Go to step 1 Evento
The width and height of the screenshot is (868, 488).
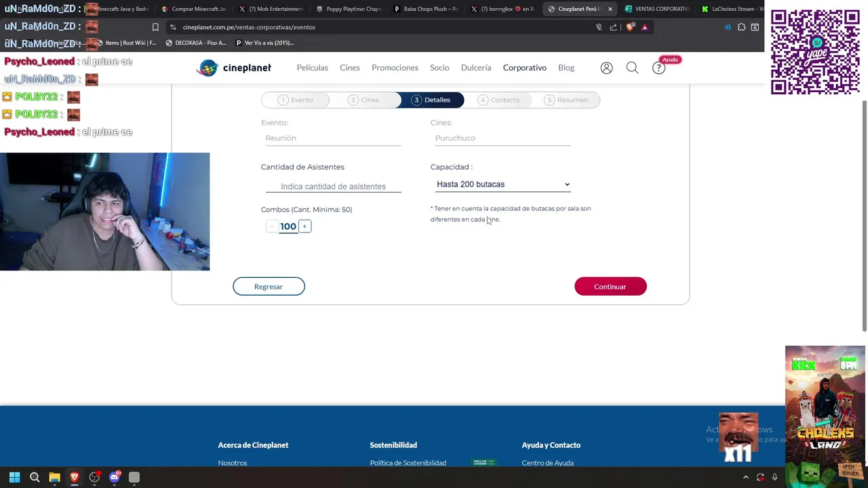click(x=296, y=100)
